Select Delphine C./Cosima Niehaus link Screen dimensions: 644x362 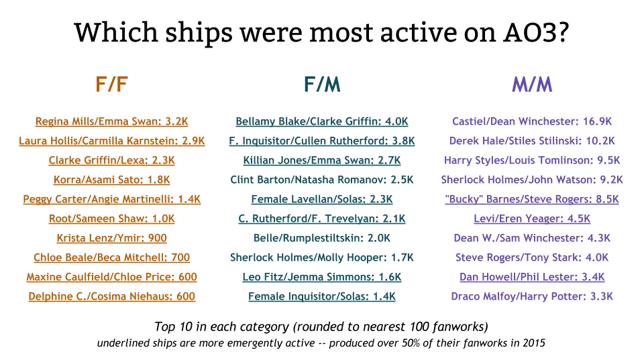pyautogui.click(x=112, y=296)
